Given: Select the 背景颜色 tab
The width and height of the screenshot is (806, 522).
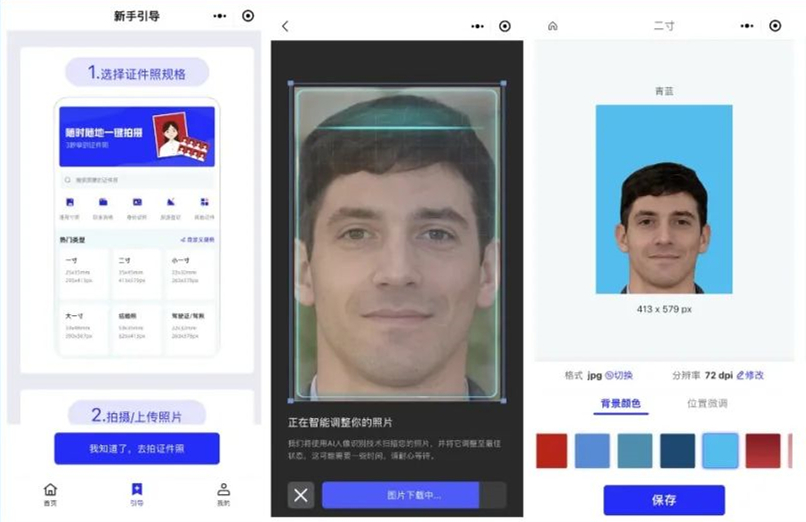Looking at the screenshot, I should point(620,403).
